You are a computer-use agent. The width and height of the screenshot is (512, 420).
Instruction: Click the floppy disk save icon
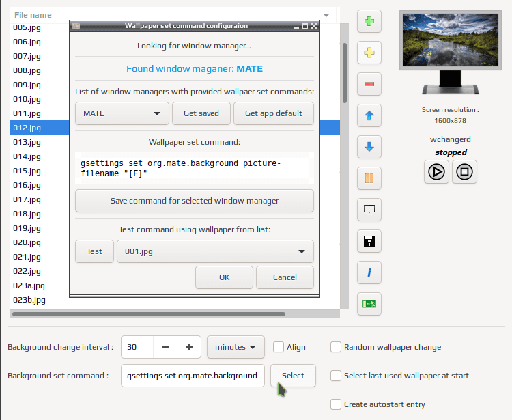pos(369,241)
